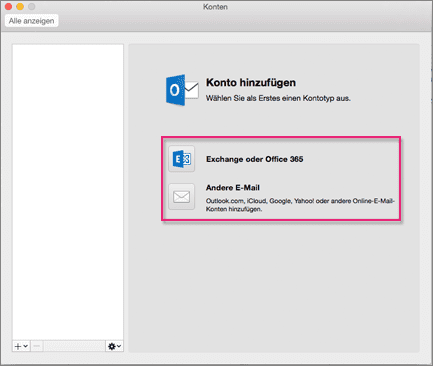Click the empty accounts list pane
The width and height of the screenshot is (433, 366).
pyautogui.click(x=68, y=192)
